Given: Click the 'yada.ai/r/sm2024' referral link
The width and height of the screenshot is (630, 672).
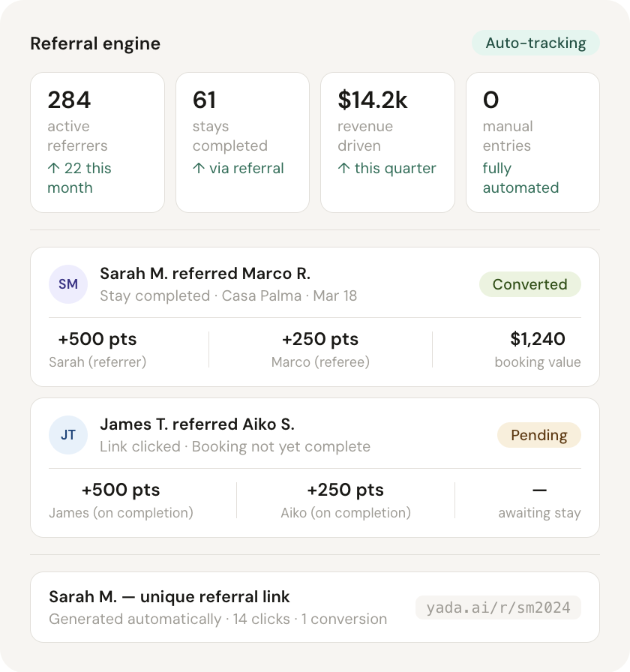Looking at the screenshot, I should (498, 607).
